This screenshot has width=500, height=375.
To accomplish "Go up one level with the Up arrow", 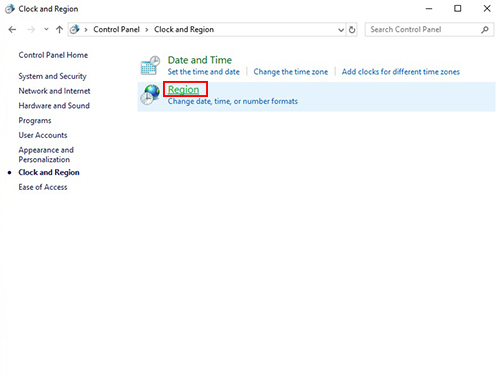I will click(x=59, y=30).
